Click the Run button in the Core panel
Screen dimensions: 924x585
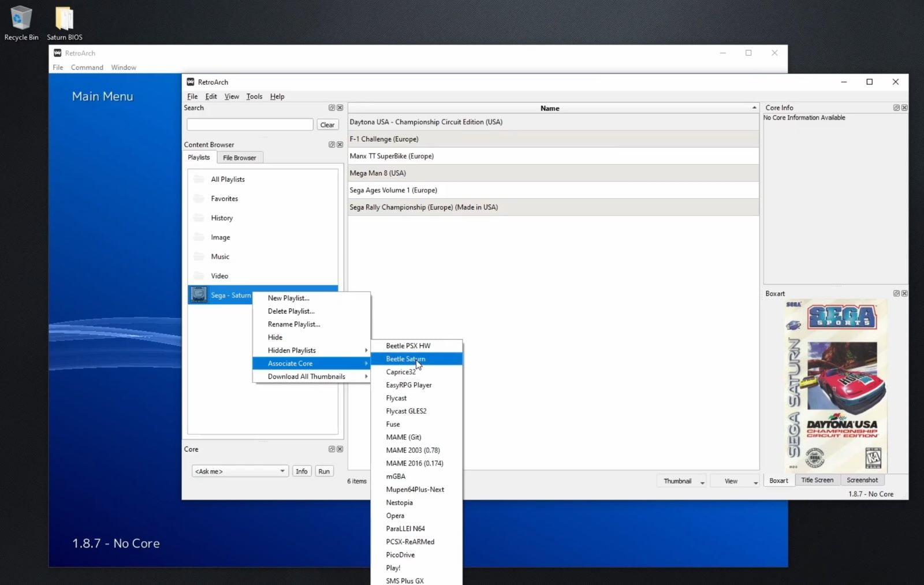(x=324, y=471)
